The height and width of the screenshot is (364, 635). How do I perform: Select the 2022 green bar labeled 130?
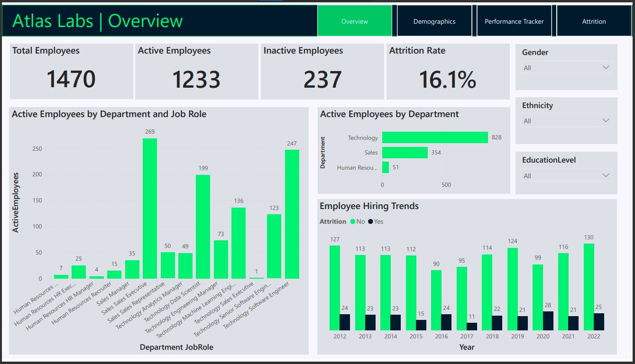589,287
